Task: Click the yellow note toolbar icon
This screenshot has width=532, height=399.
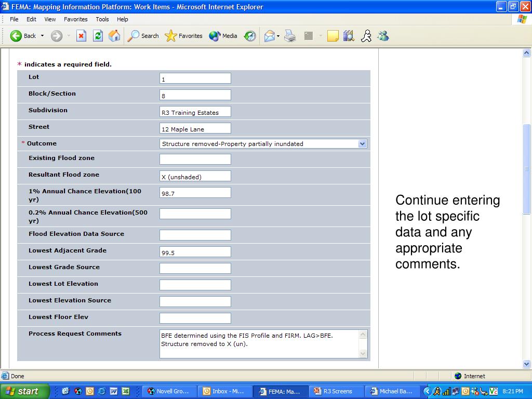Action: coord(333,36)
